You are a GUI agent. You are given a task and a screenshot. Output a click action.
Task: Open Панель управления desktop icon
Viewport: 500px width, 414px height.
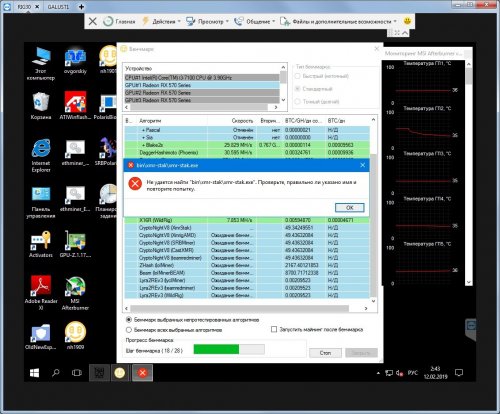[x=41, y=202]
